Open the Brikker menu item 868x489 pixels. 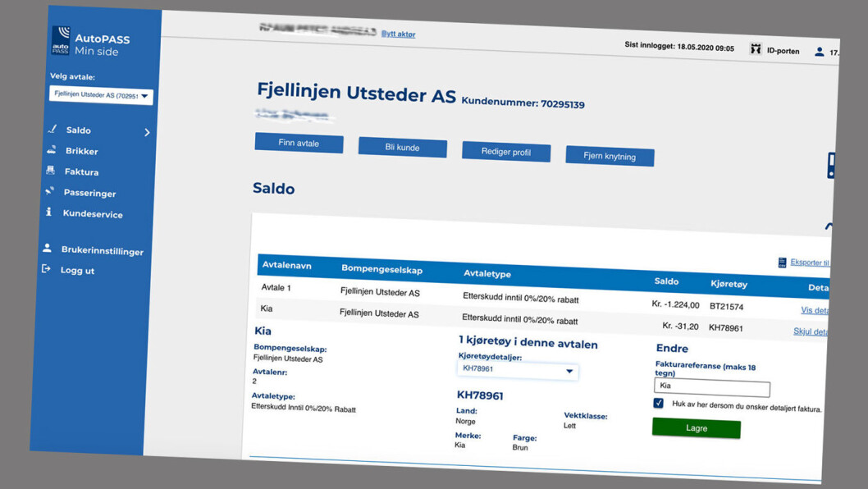[81, 151]
